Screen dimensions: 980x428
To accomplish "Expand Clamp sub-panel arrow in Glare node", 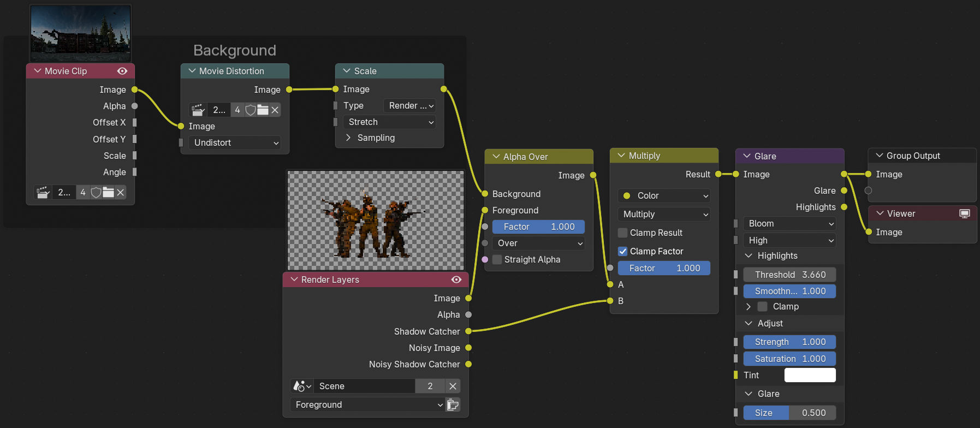I will (x=749, y=306).
